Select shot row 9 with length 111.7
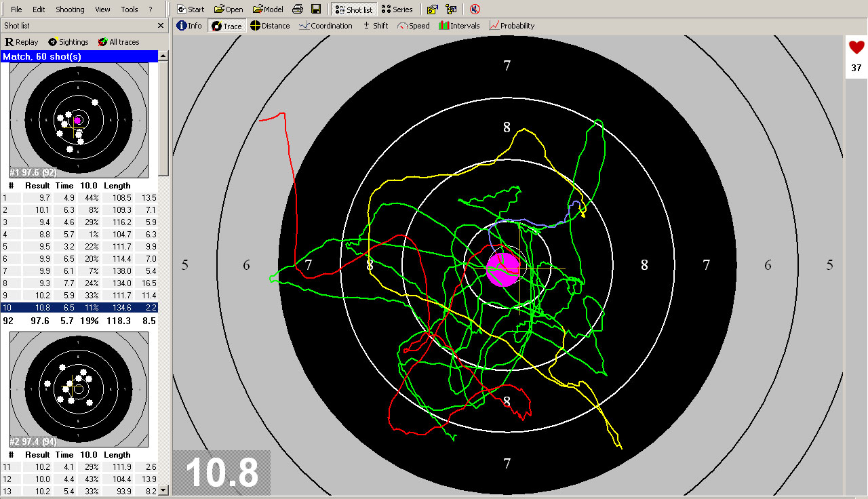868x499 pixels. pyautogui.click(x=79, y=296)
